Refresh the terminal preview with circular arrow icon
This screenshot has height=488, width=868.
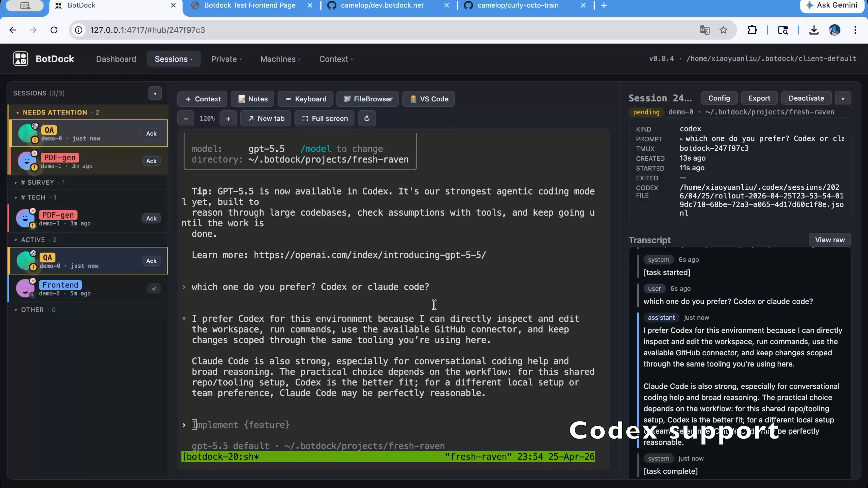tap(367, 118)
